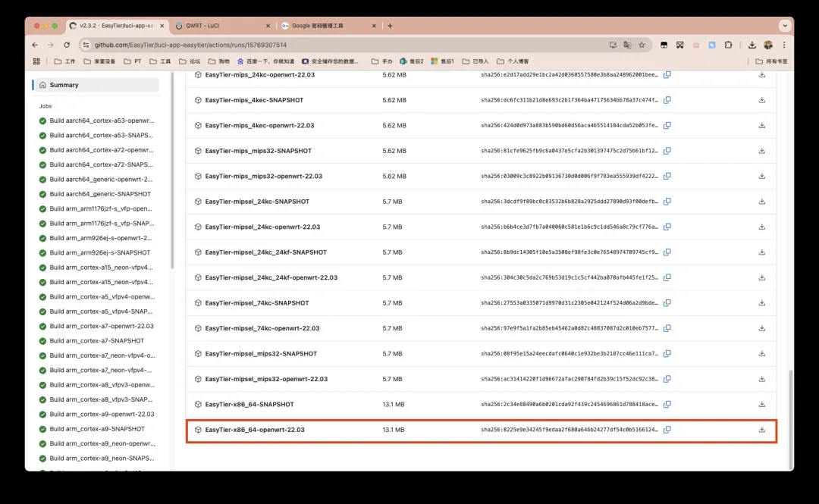Download EasyTier-mipsel_mips32-SNAPSHOT artifact
The width and height of the screenshot is (819, 504).
761,354
